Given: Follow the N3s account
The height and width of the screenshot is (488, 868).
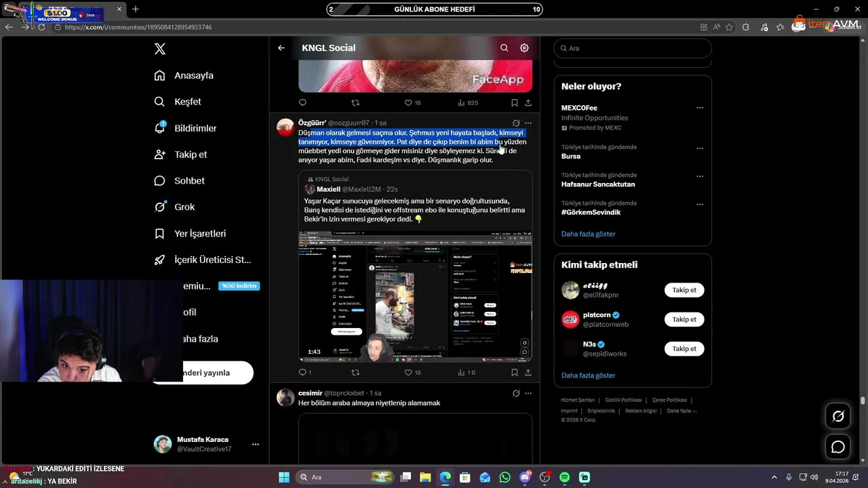Looking at the screenshot, I should tap(684, 348).
